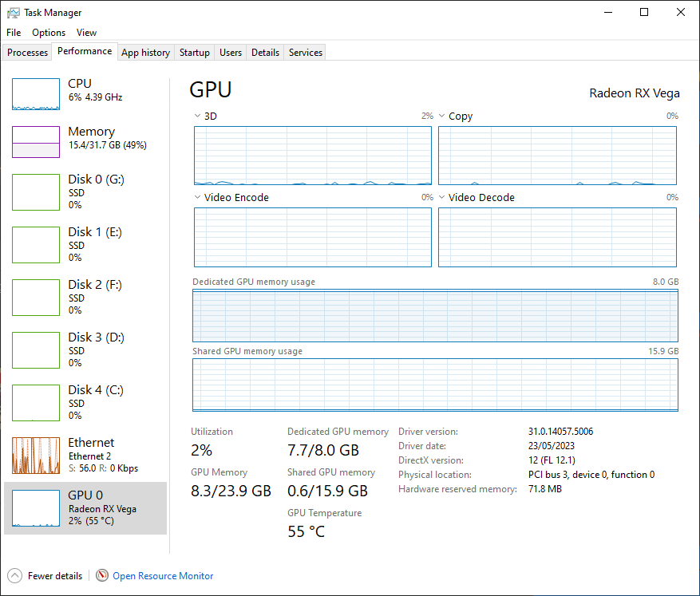Image resolution: width=700 pixels, height=596 pixels.
Task: Open the View menu
Action: click(x=86, y=33)
